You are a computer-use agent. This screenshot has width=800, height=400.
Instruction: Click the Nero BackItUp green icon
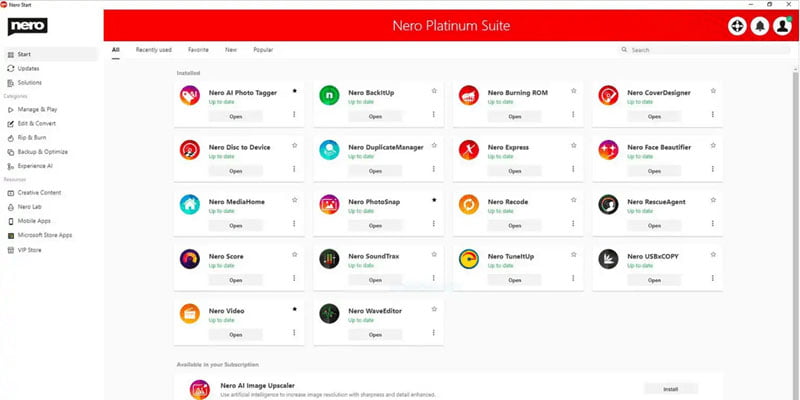tap(329, 95)
